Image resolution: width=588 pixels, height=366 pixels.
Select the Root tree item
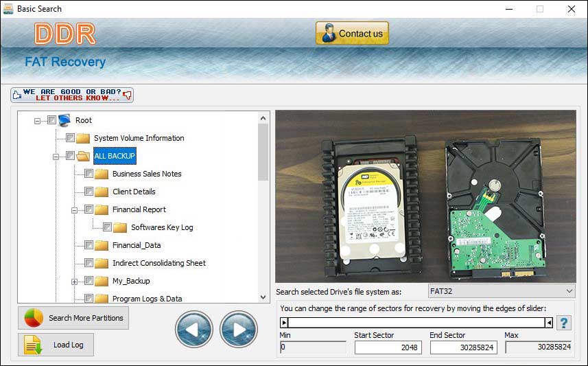(x=83, y=120)
